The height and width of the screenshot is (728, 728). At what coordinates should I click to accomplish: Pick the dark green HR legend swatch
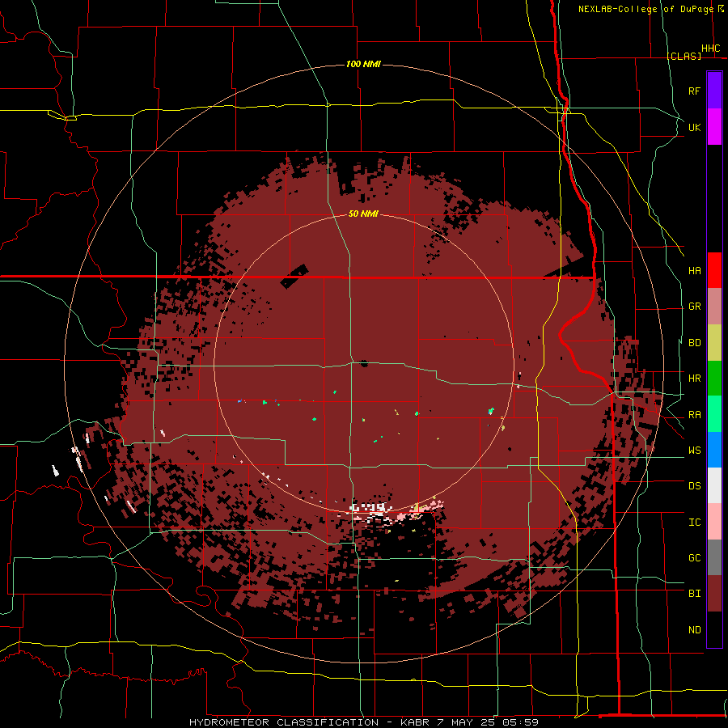[x=714, y=379]
